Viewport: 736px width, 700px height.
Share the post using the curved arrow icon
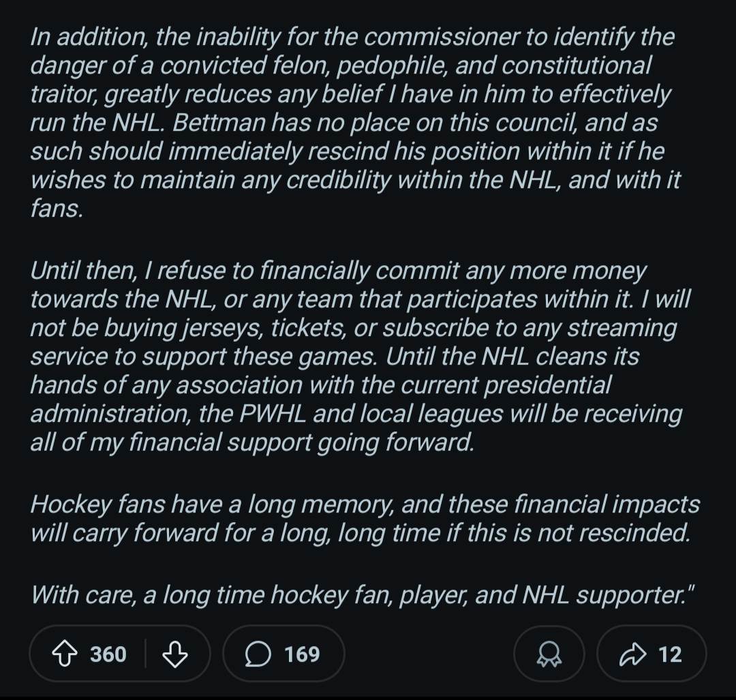click(632, 654)
